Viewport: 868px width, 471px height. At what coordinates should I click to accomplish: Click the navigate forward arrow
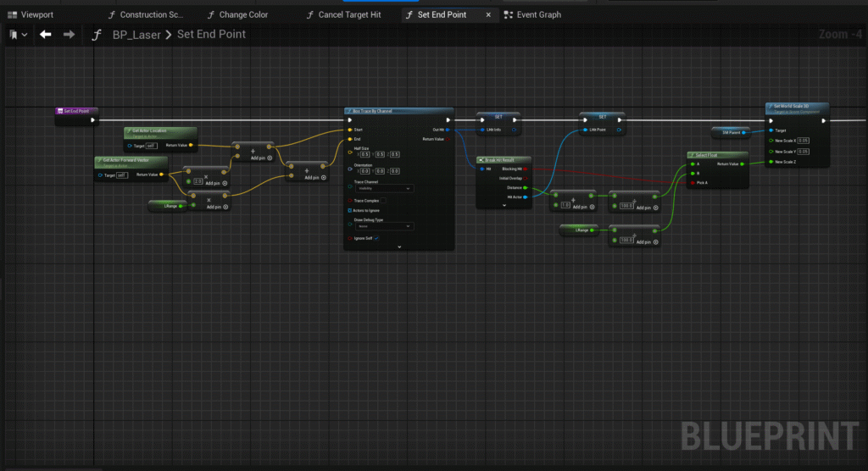click(69, 35)
